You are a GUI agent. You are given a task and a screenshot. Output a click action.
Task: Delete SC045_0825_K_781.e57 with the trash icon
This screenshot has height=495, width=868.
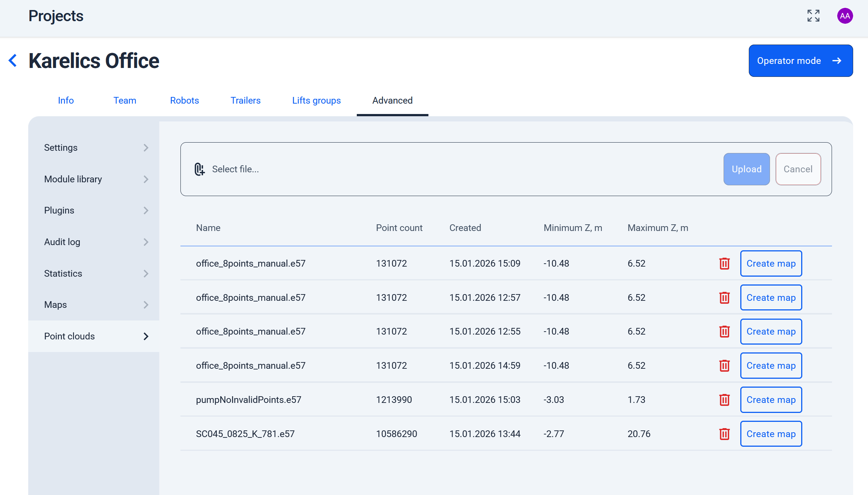[x=724, y=434]
